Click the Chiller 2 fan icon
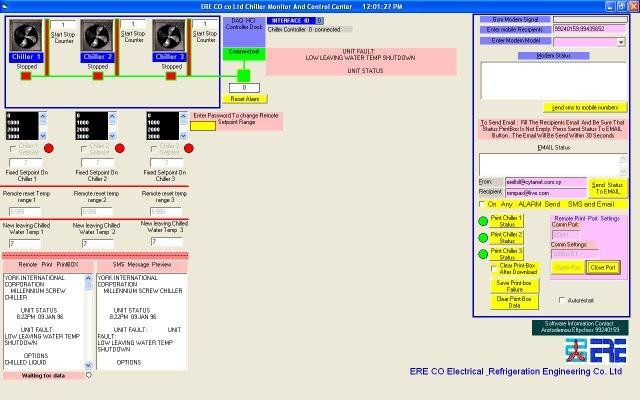Image resolution: width=640 pixels, height=400 pixels. coord(97,36)
